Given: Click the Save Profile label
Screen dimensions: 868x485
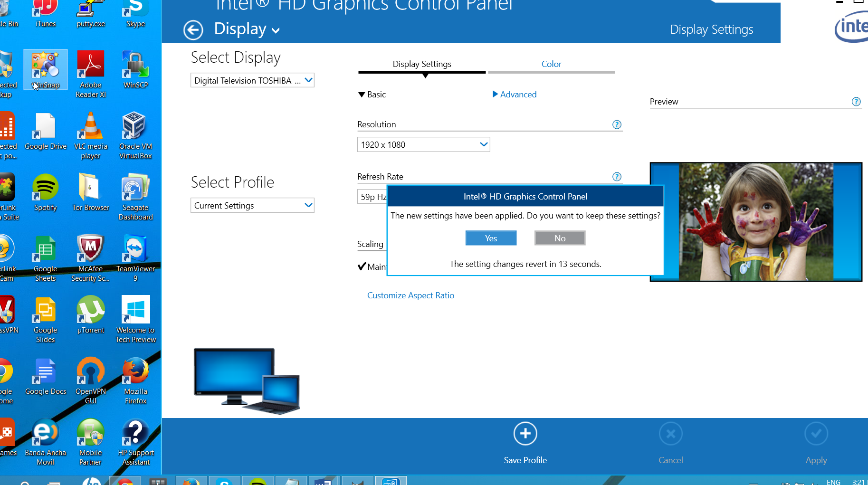Looking at the screenshot, I should (x=525, y=460).
